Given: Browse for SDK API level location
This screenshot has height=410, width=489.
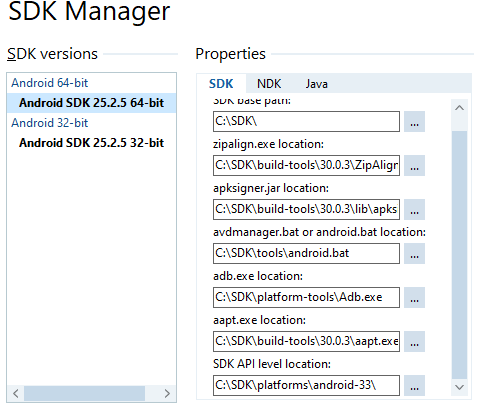Looking at the screenshot, I should (414, 386).
